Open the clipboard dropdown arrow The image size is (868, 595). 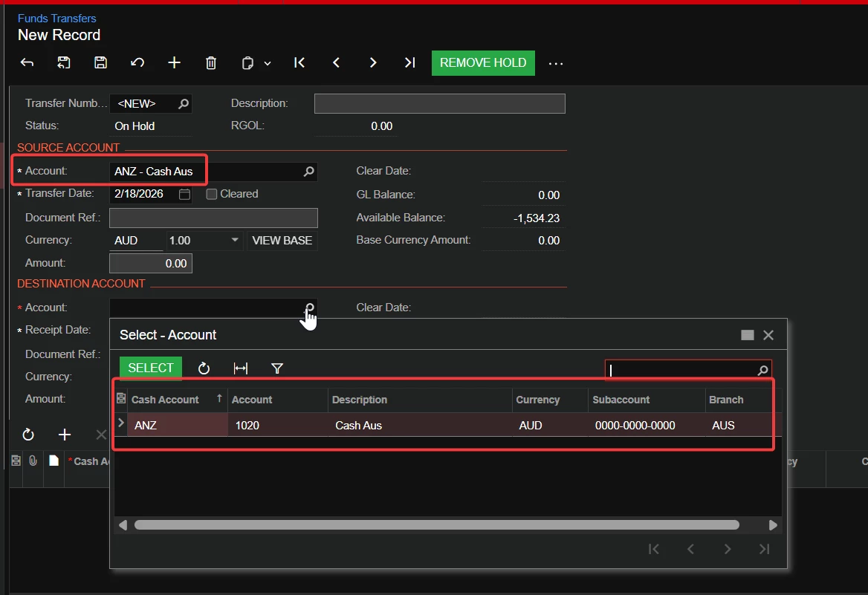[x=268, y=63]
